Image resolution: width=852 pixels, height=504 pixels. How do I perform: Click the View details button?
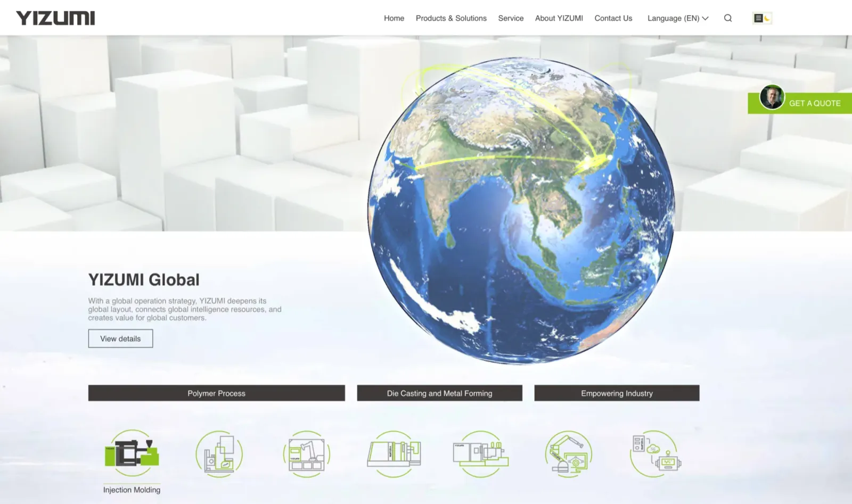[120, 338]
